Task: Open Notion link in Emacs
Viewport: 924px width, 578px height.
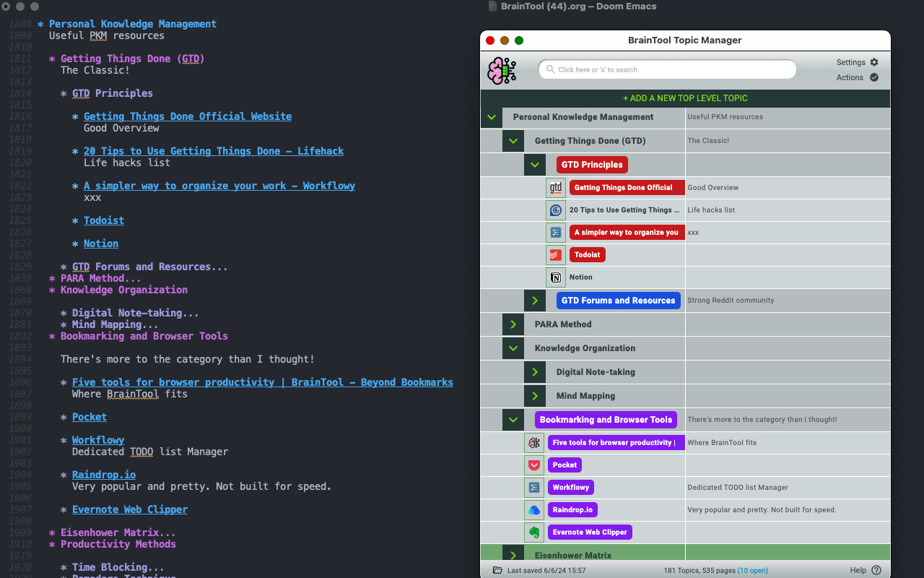Action: pyautogui.click(x=101, y=243)
